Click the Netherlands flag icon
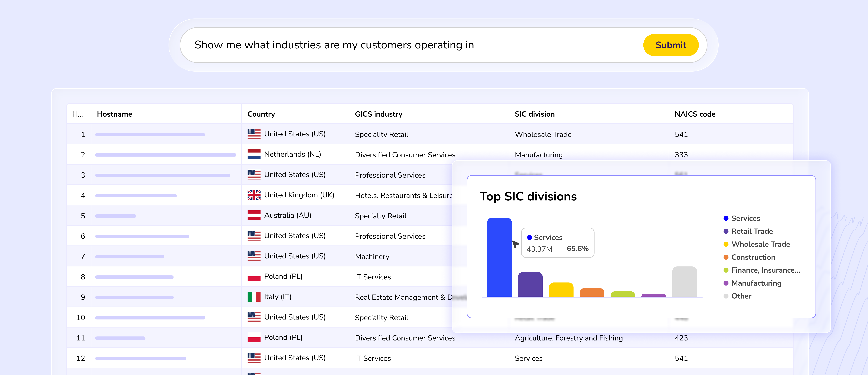 [254, 154]
